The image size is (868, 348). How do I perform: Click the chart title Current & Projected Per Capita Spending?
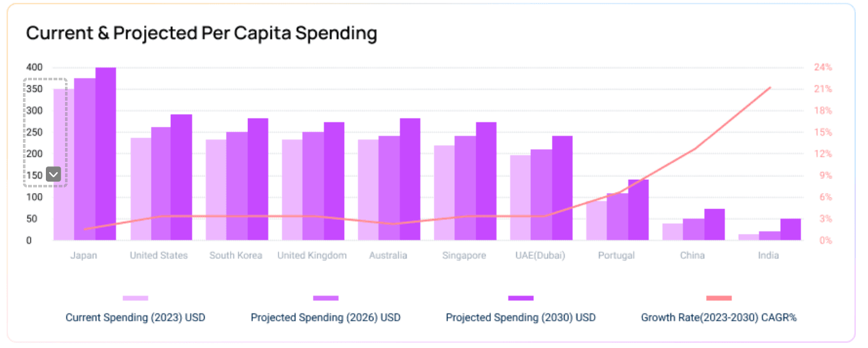tap(201, 33)
